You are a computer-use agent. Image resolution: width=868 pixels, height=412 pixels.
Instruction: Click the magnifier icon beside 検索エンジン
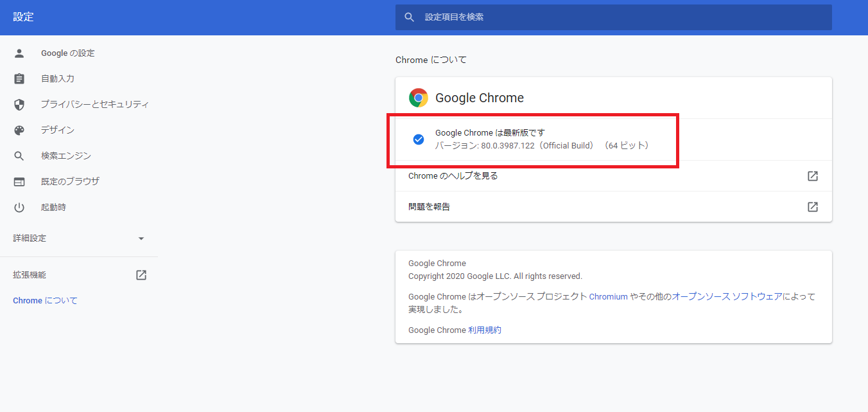click(x=19, y=156)
